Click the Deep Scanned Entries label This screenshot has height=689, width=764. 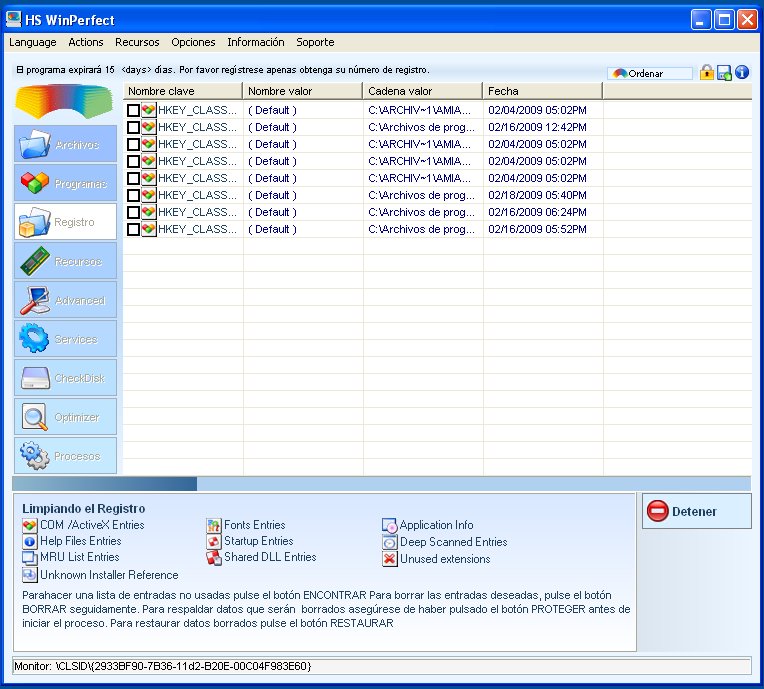453,542
